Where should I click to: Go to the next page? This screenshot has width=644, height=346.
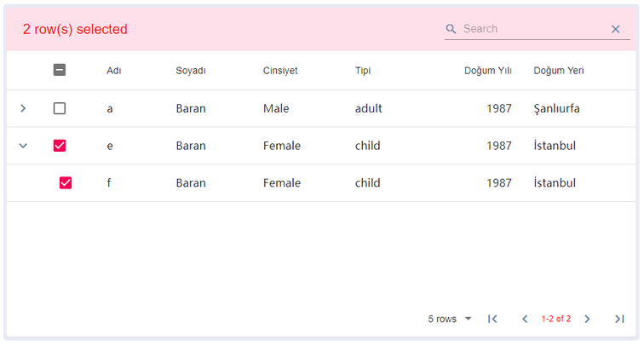click(587, 319)
